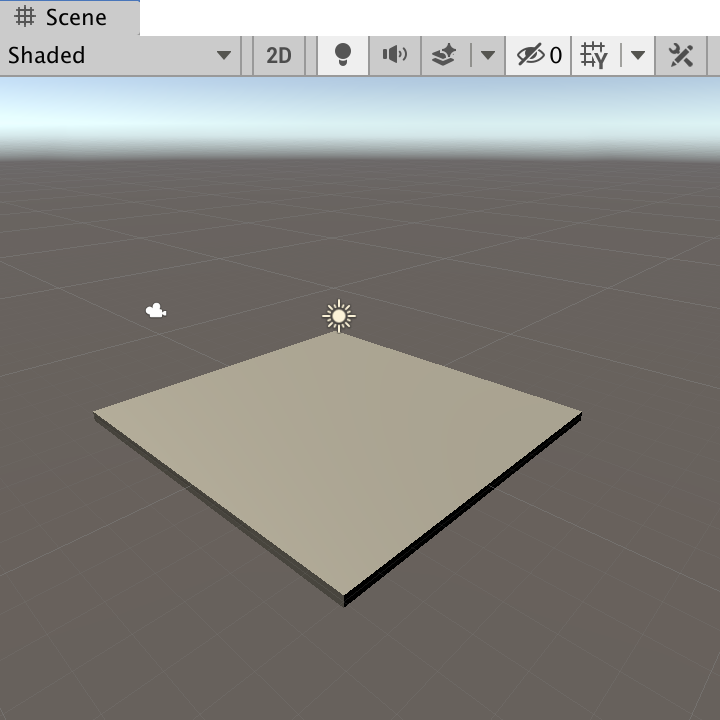Toggle hidden objects visibility eye icon

click(530, 55)
